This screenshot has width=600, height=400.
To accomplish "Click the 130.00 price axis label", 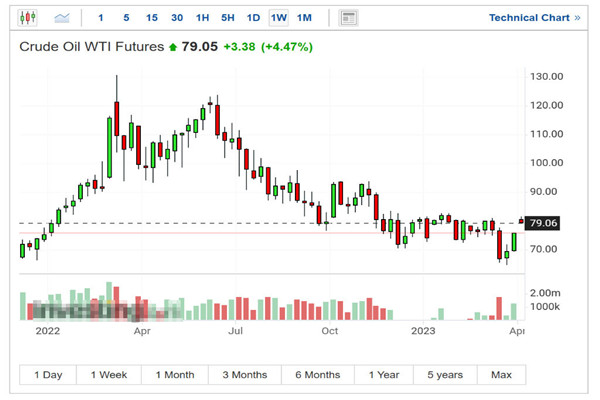I will [x=546, y=77].
